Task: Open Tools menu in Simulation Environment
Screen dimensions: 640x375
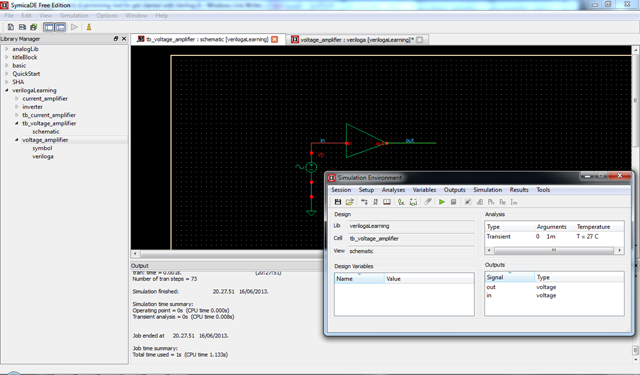Action: pyautogui.click(x=543, y=190)
